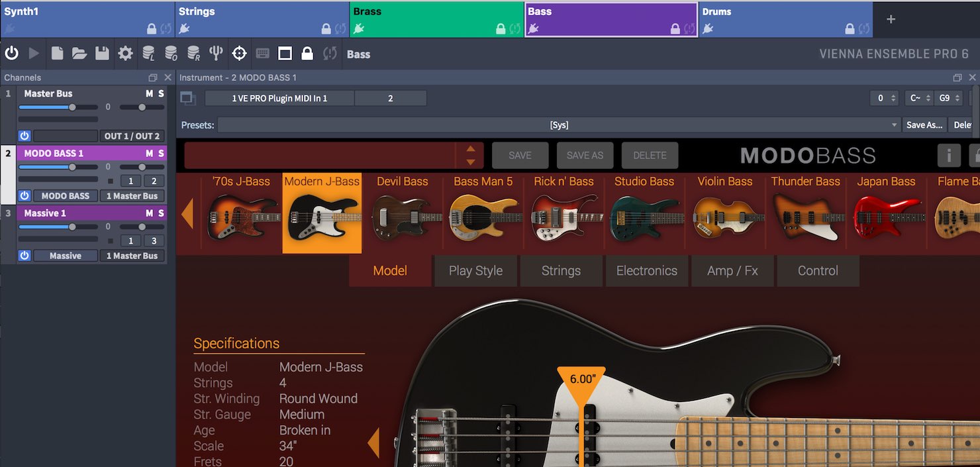Click the plug icon on the Strings tab
Screen dimensions: 980x467
[x=184, y=28]
